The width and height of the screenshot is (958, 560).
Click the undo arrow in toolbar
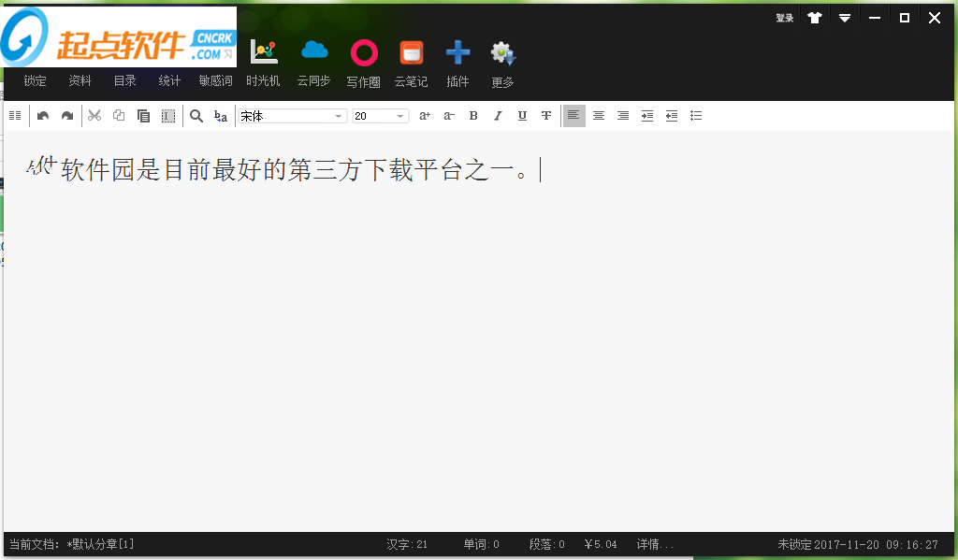point(43,116)
